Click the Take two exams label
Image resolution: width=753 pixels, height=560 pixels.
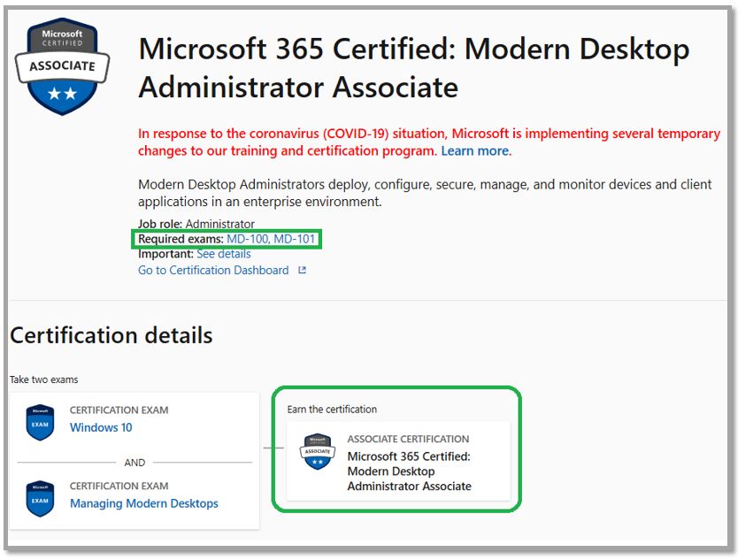(44, 380)
